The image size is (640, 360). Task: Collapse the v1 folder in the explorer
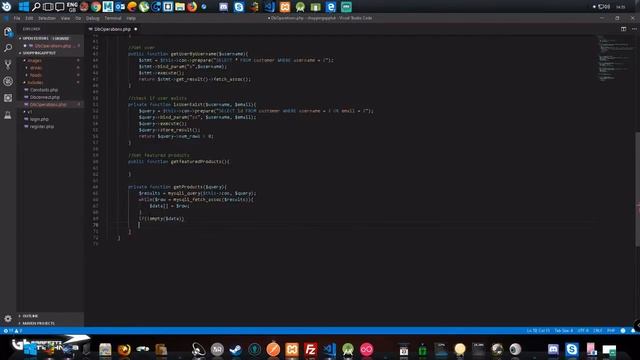pos(29,111)
